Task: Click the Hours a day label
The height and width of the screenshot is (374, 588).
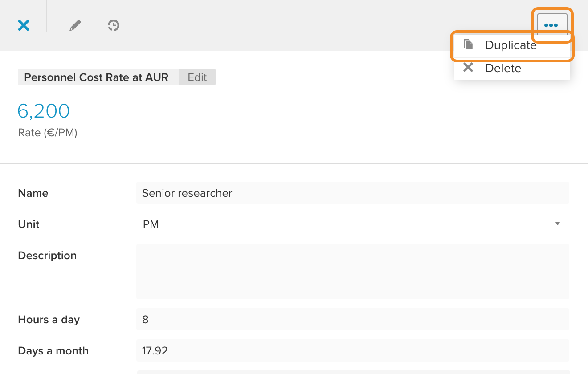Action: pyautogui.click(x=49, y=320)
